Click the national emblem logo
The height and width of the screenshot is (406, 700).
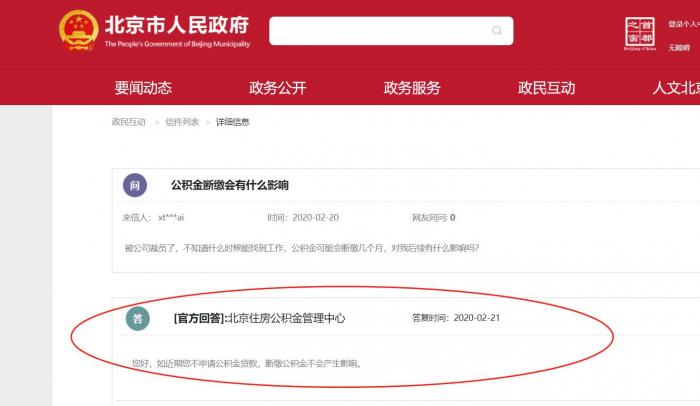click(79, 30)
